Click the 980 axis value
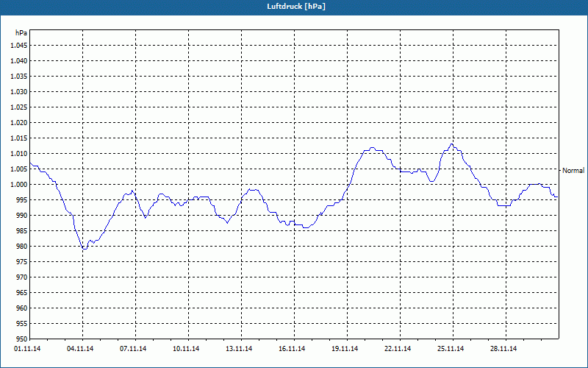The image size is (588, 368). [22, 247]
